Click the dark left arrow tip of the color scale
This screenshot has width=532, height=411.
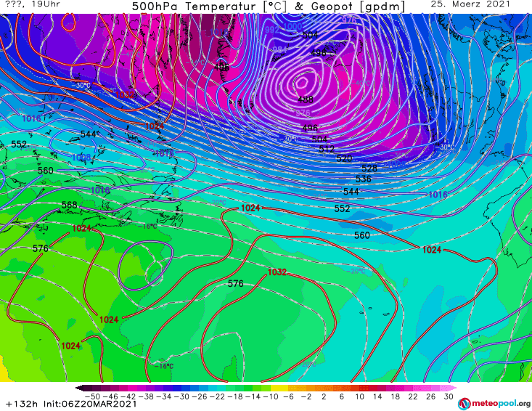coord(79,388)
